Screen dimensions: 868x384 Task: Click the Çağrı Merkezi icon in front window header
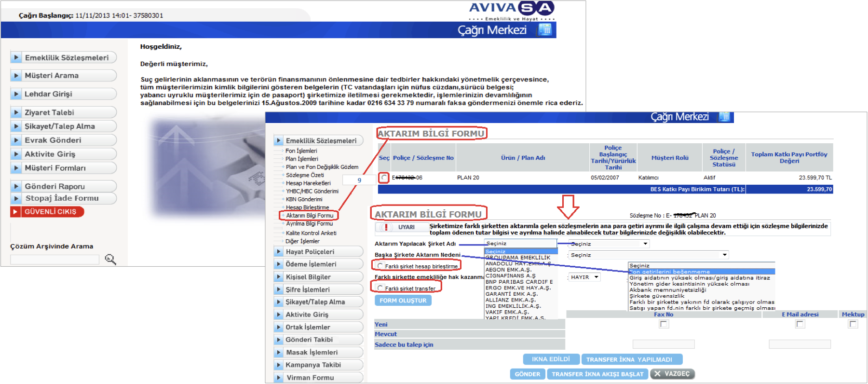(724, 117)
